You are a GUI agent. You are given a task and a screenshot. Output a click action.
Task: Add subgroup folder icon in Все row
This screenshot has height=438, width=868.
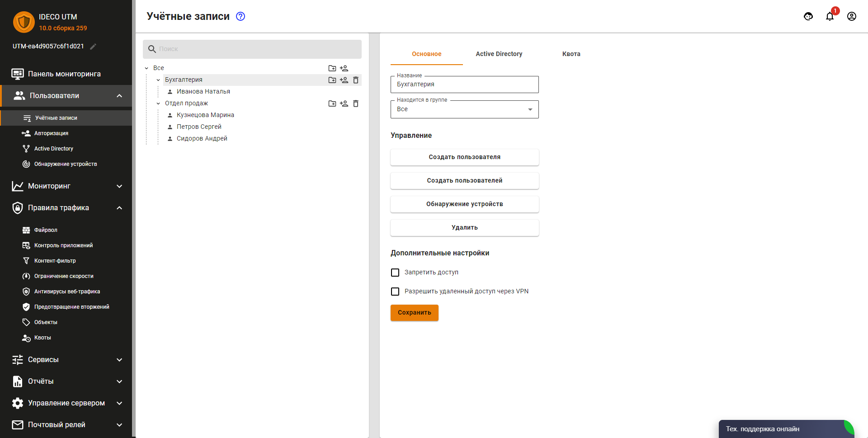point(332,68)
